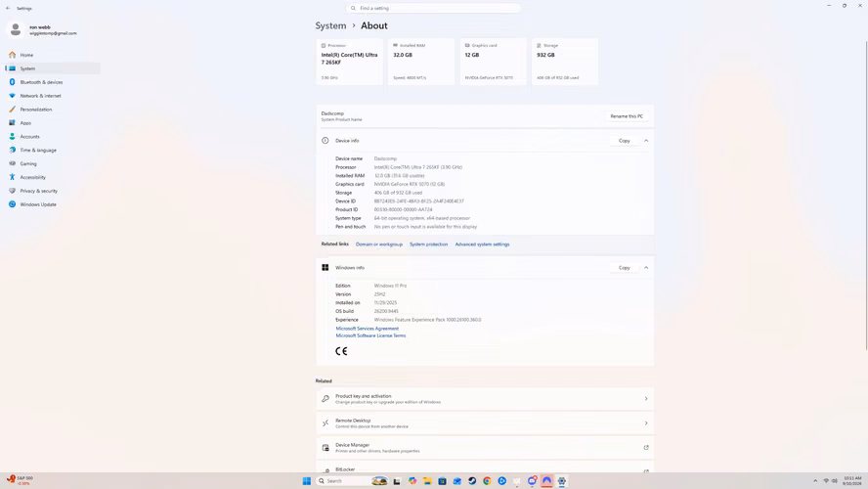Click the Find a setting search box

click(x=433, y=8)
